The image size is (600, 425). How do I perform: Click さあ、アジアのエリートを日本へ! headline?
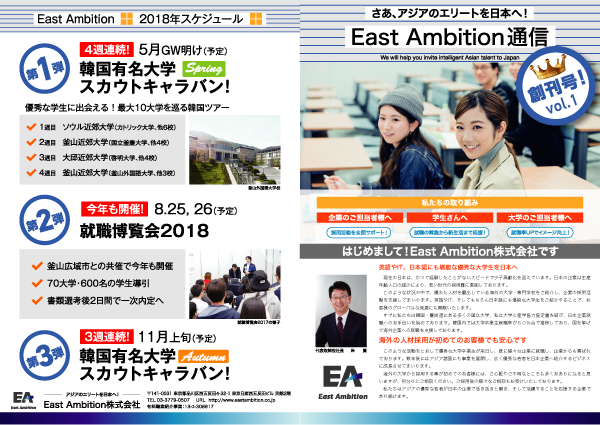(450, 13)
